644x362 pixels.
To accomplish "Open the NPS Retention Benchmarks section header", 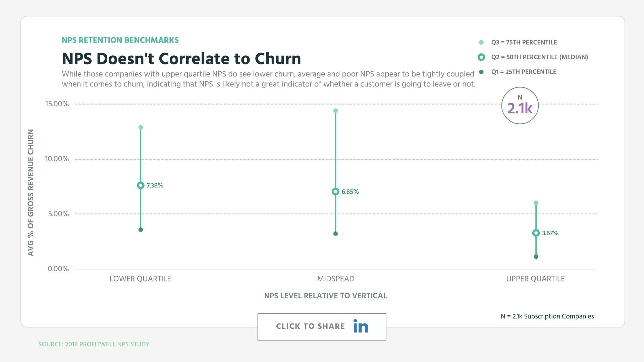I will point(120,40).
